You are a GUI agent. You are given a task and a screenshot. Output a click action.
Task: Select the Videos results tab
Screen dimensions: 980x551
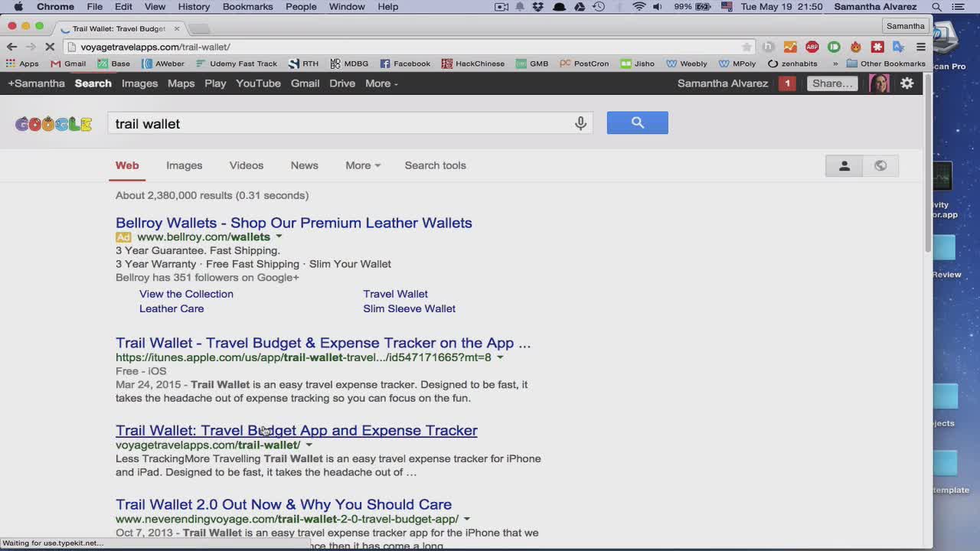[x=247, y=165]
